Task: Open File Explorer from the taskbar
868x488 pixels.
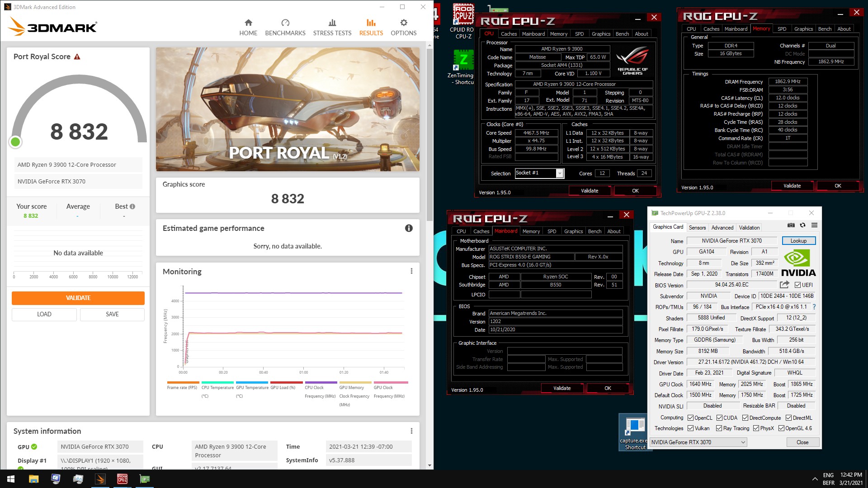Action: tap(33, 479)
